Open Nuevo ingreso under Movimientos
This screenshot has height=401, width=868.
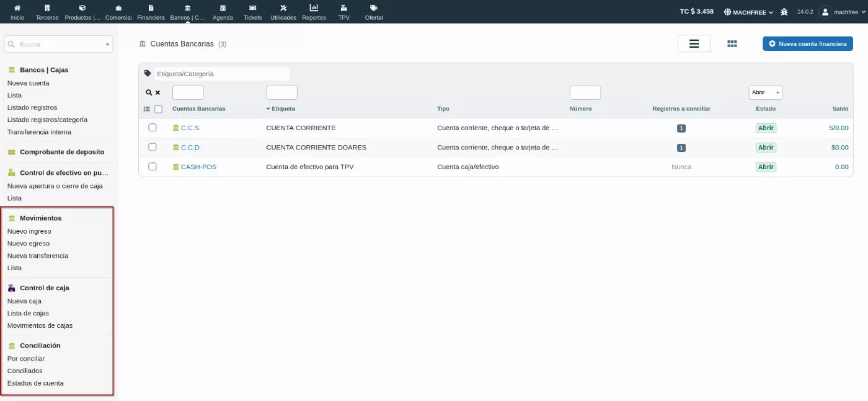point(29,231)
